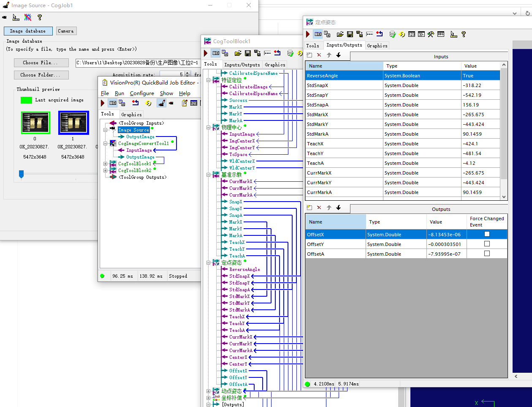
Task: Expand CogToolBlock1 in Job Editor tree
Action: pyautogui.click(x=105, y=164)
